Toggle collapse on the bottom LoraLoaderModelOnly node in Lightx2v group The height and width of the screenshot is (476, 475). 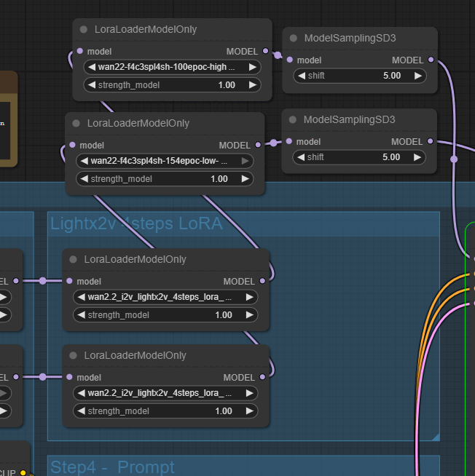coord(74,355)
